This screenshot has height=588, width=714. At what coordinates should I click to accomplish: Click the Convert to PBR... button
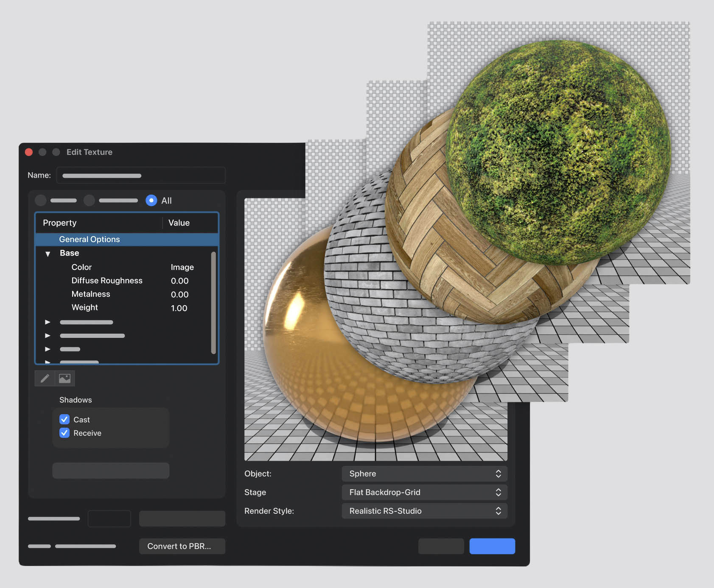point(182,546)
